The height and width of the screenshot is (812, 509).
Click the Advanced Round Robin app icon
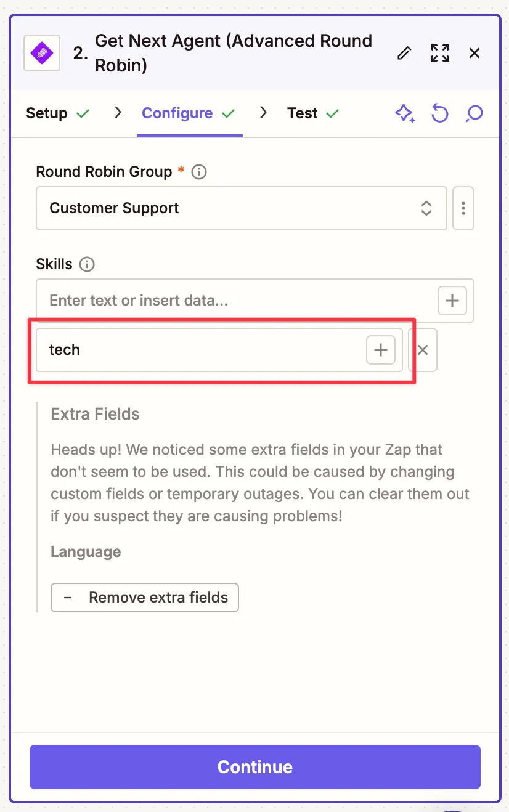click(42, 53)
